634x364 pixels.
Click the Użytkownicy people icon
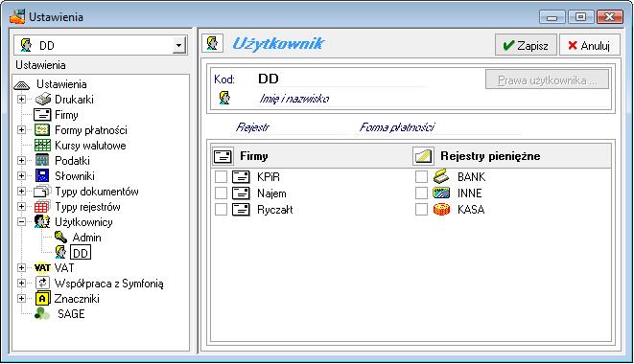(x=42, y=222)
